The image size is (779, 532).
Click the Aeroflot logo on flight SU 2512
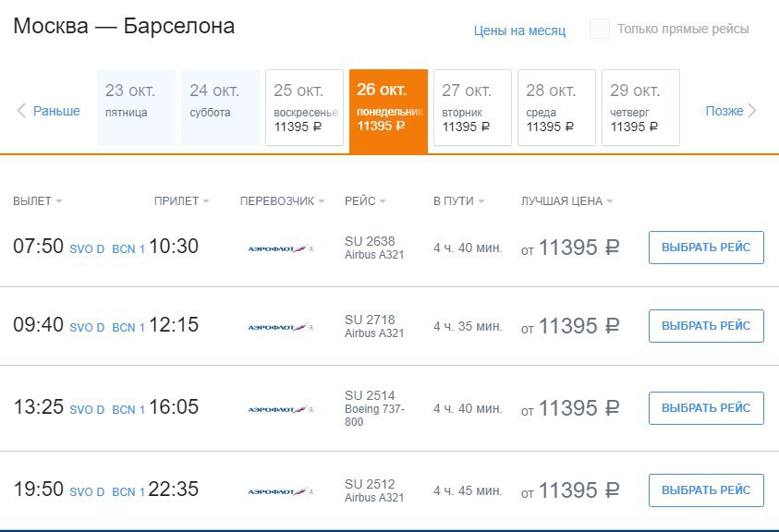pyautogui.click(x=281, y=491)
